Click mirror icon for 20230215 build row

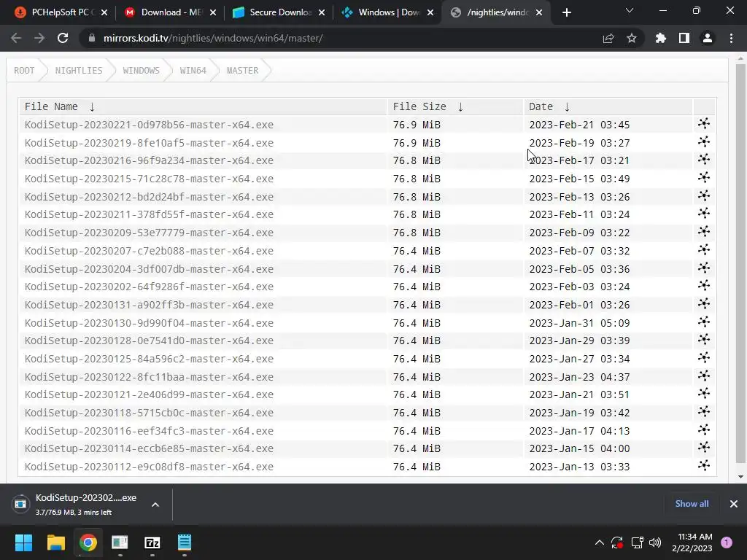point(704,177)
